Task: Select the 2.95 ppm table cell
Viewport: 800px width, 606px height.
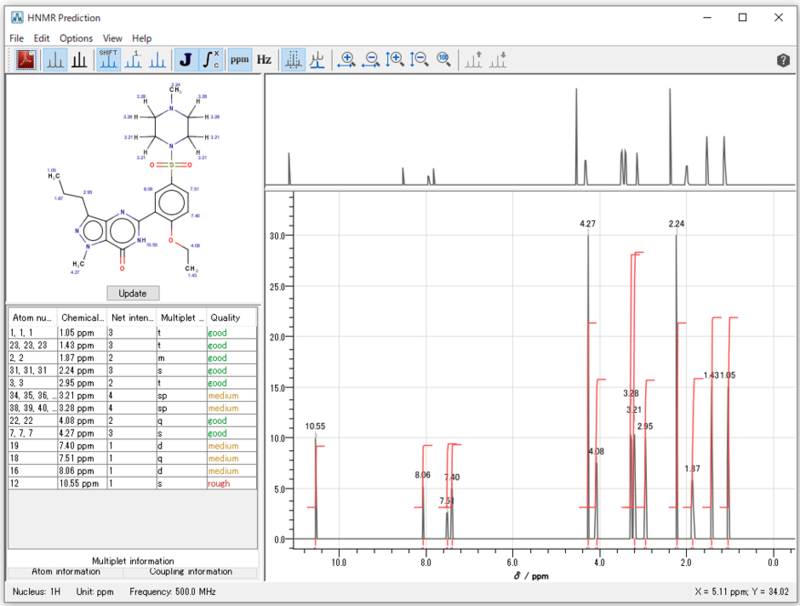Action: [x=82, y=383]
